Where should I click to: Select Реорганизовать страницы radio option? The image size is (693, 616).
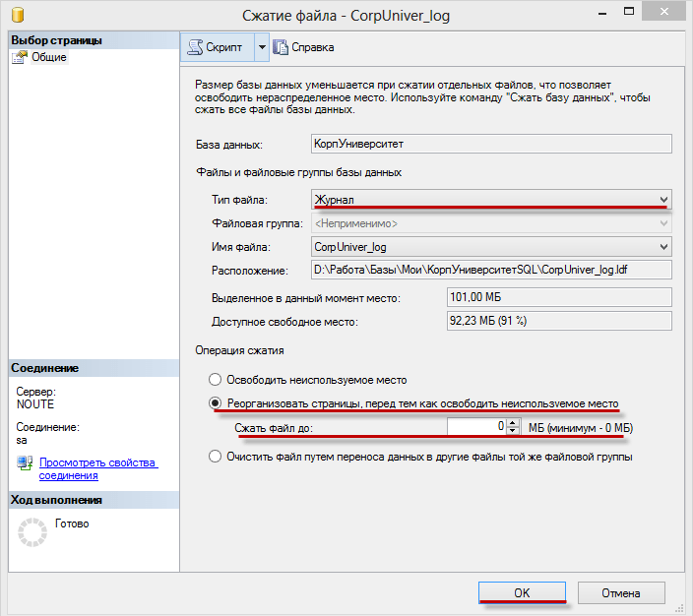[x=215, y=403]
